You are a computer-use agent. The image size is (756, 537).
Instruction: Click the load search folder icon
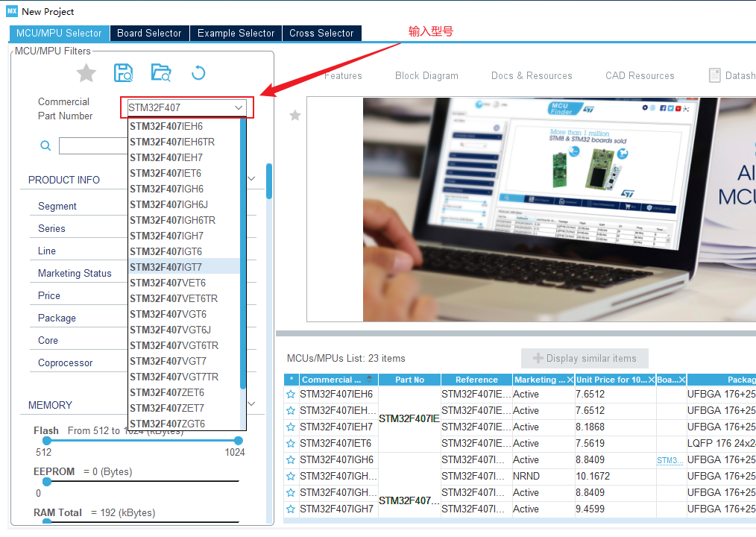tap(160, 73)
